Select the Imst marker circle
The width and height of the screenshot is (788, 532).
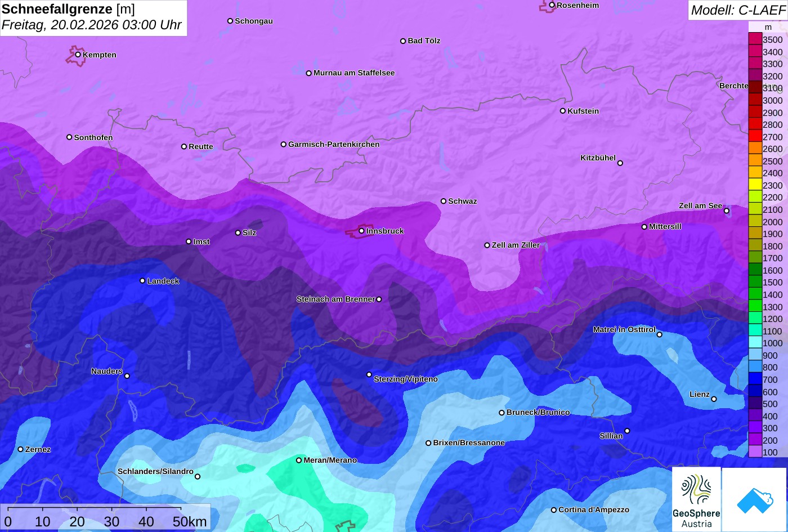[189, 242]
